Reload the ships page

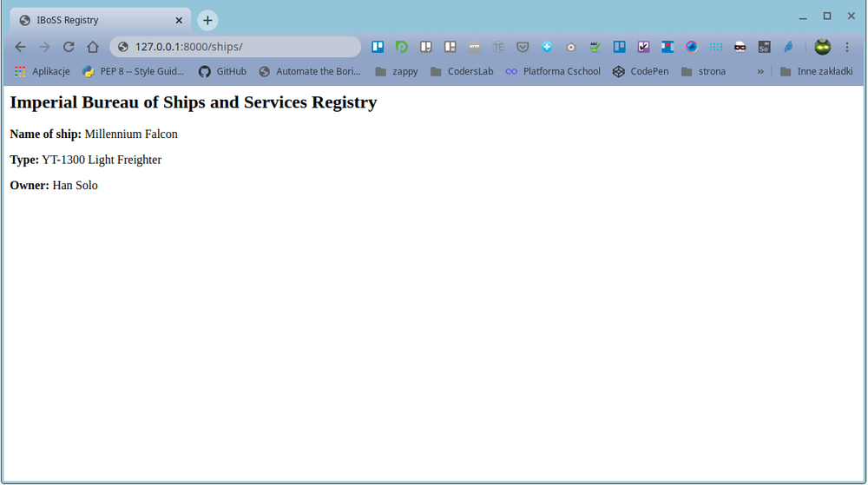point(69,47)
